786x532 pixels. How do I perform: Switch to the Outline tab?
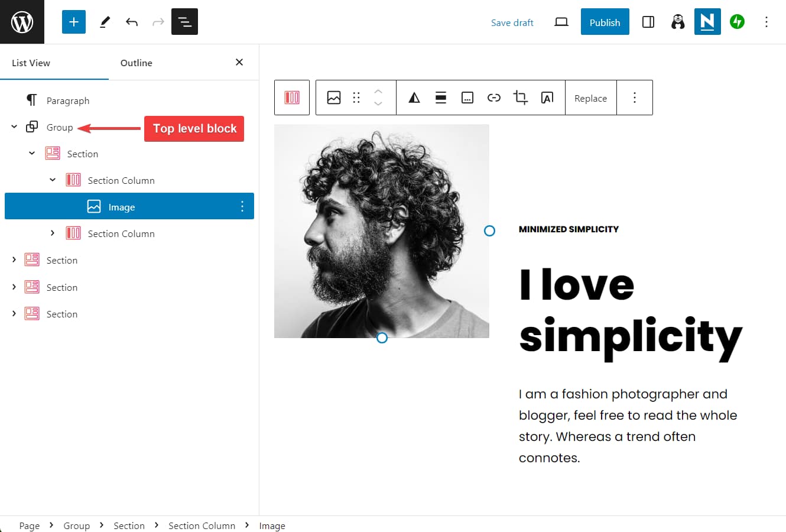pos(136,63)
